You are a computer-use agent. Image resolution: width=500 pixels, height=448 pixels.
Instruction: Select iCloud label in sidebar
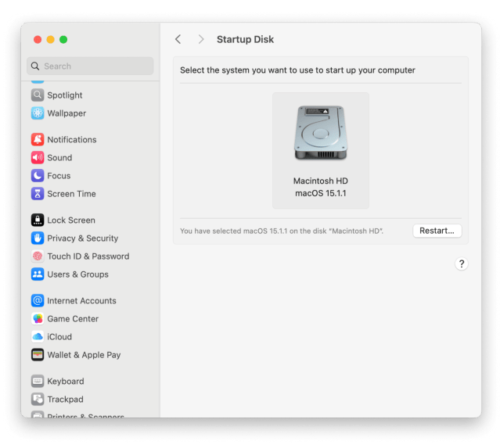59,337
